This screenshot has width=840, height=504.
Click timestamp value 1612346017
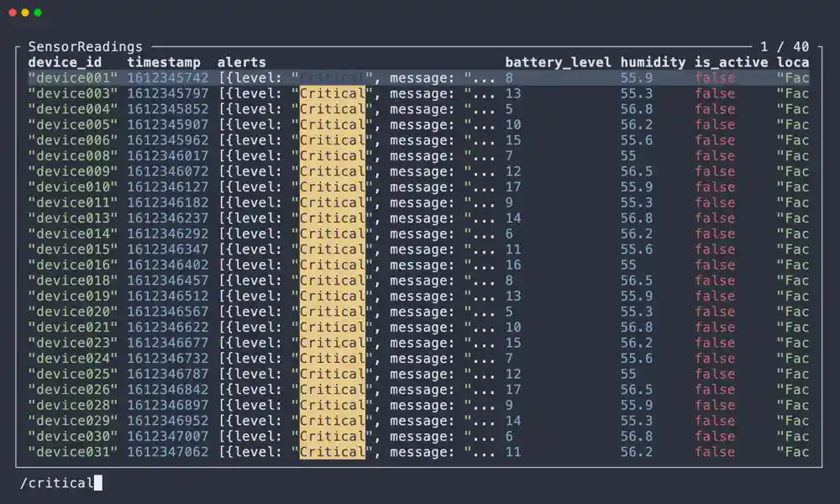click(x=168, y=155)
